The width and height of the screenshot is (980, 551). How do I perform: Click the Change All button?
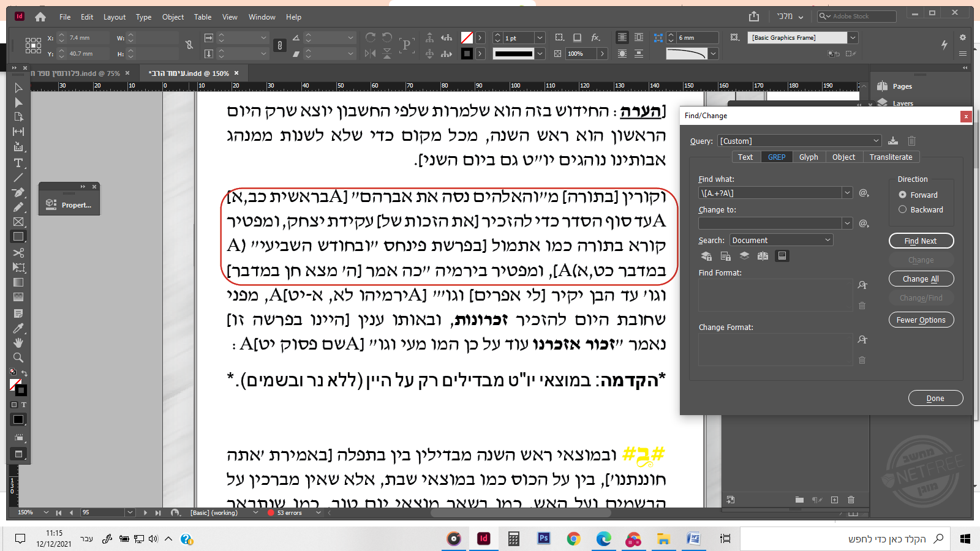click(921, 279)
